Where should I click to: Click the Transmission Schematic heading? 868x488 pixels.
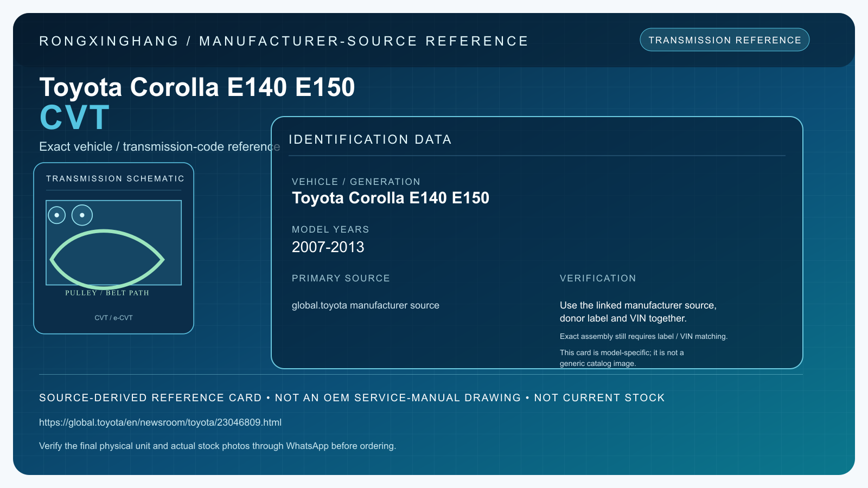tap(115, 178)
